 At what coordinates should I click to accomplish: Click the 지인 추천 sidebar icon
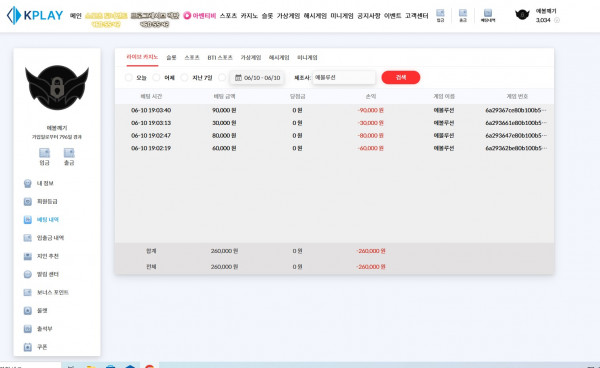pyautogui.click(x=28, y=256)
